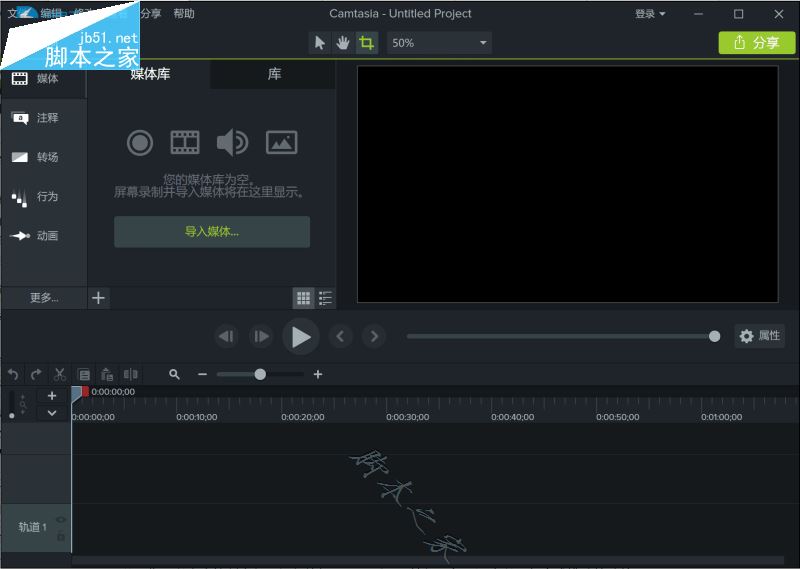This screenshot has width=800, height=569.
Task: Click the plus button beside 更多
Action: click(x=98, y=298)
